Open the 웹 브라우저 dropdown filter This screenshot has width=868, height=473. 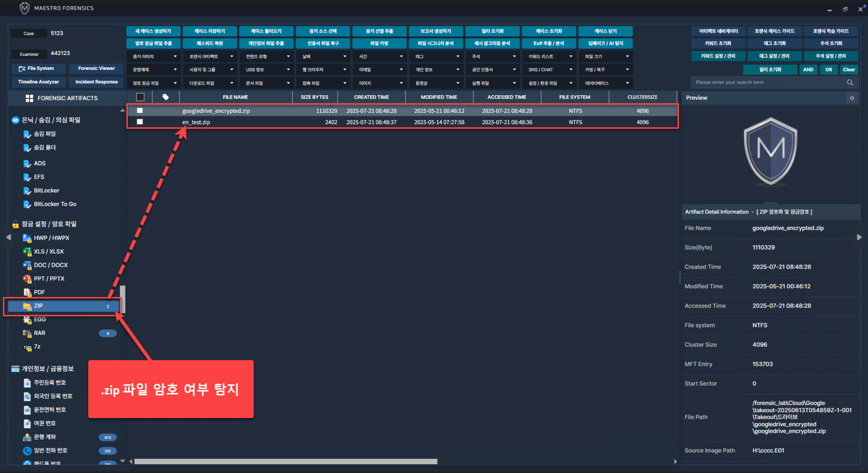324,70
